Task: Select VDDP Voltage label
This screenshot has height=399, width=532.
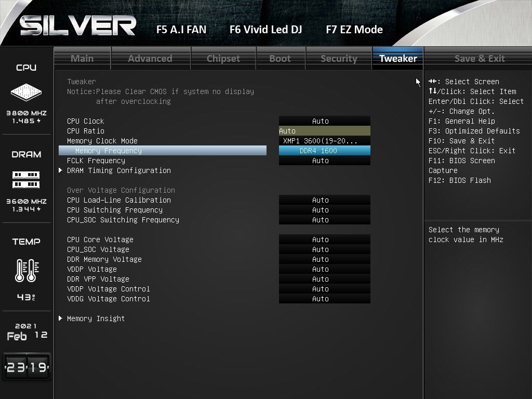Action: (91, 269)
